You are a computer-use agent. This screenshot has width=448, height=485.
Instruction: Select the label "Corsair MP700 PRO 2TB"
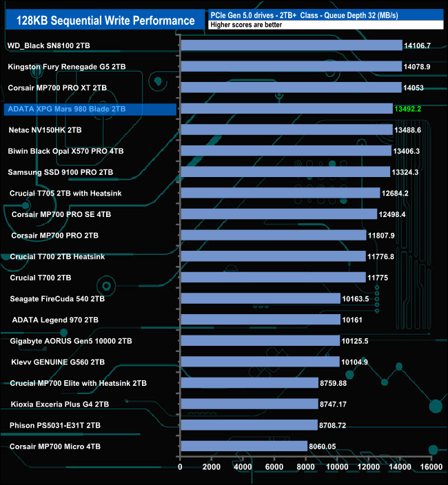[54, 236]
